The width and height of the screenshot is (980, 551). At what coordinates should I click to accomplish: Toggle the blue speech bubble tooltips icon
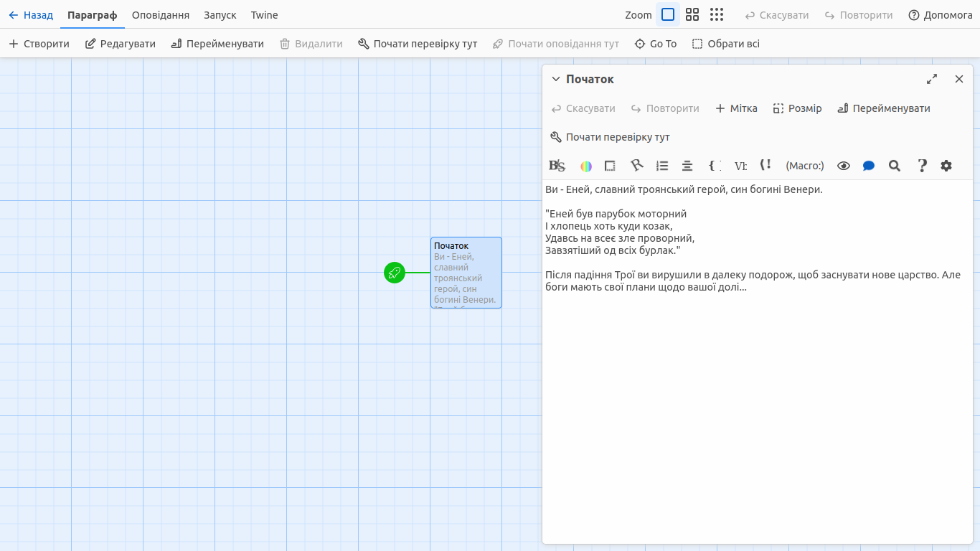(869, 166)
